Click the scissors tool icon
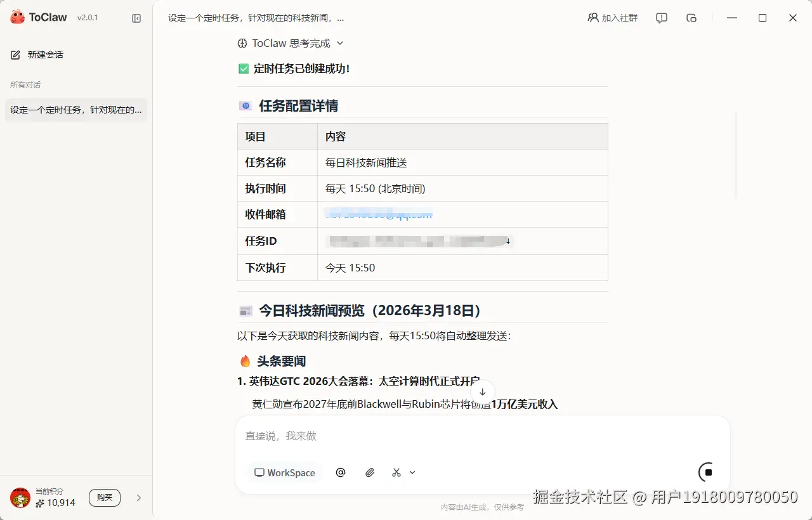Viewport: 812px width, 520px height. click(396, 472)
